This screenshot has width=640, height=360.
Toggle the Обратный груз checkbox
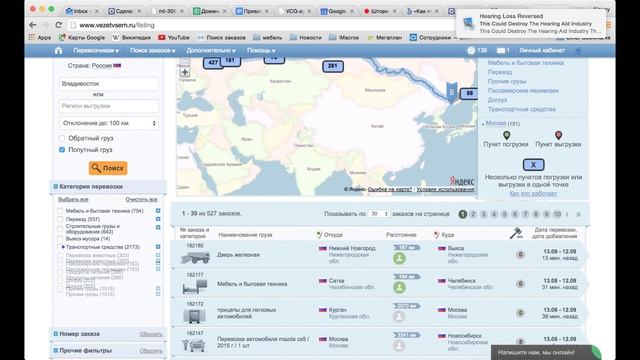point(62,138)
